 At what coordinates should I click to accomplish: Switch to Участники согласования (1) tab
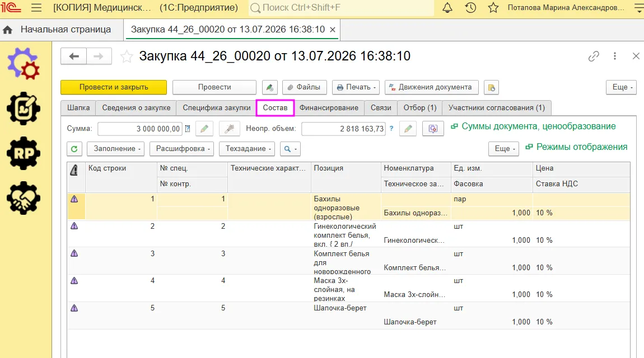point(497,108)
